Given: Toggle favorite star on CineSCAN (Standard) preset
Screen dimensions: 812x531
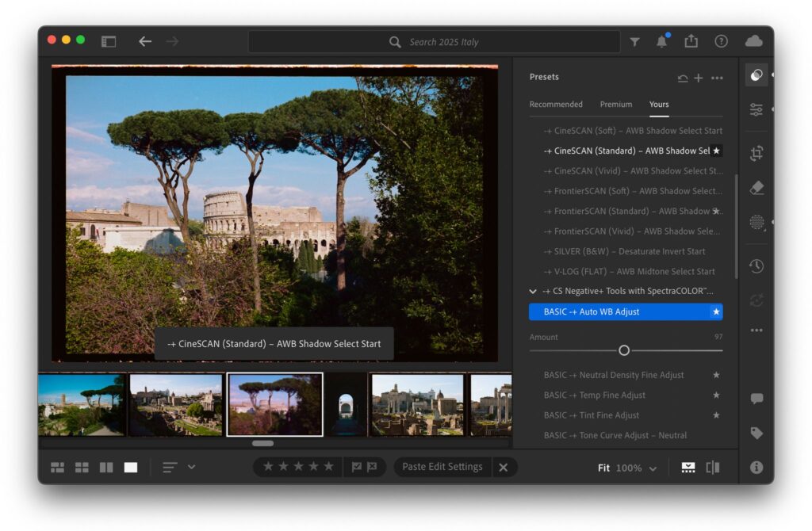Looking at the screenshot, I should tap(716, 151).
